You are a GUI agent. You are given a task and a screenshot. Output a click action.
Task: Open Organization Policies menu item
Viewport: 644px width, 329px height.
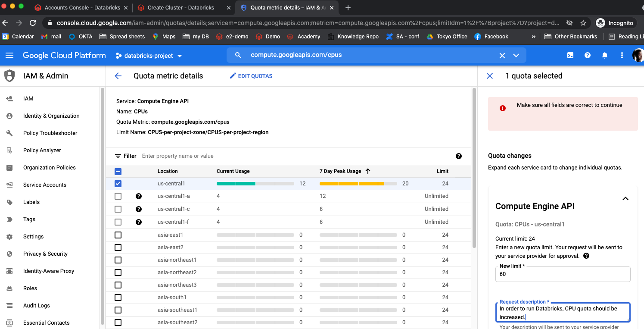pos(50,168)
